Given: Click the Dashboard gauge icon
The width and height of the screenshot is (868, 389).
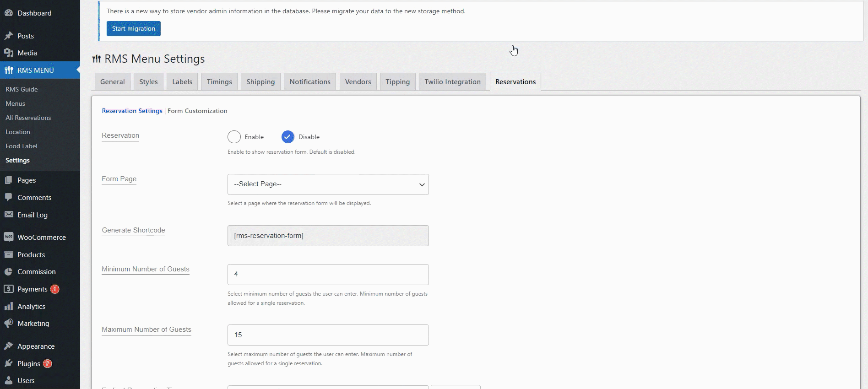Looking at the screenshot, I should click(9, 13).
